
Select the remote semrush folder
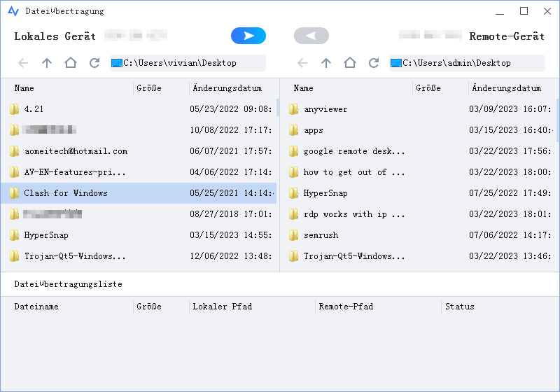pos(321,235)
